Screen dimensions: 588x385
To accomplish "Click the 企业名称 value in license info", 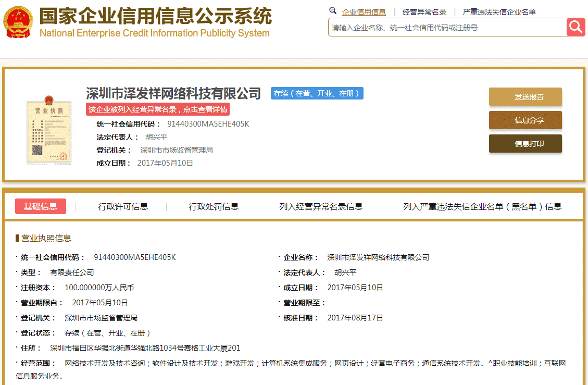I will [x=378, y=257].
